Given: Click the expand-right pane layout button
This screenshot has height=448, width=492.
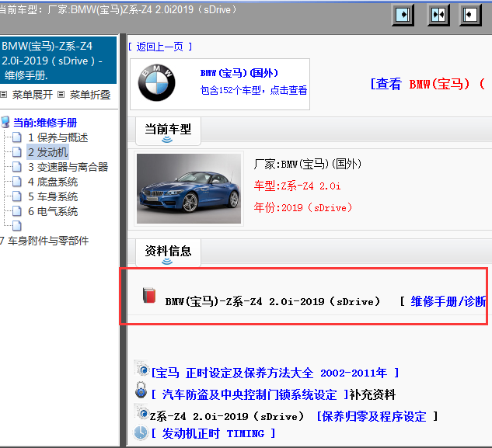Looking at the screenshot, I should [403, 15].
